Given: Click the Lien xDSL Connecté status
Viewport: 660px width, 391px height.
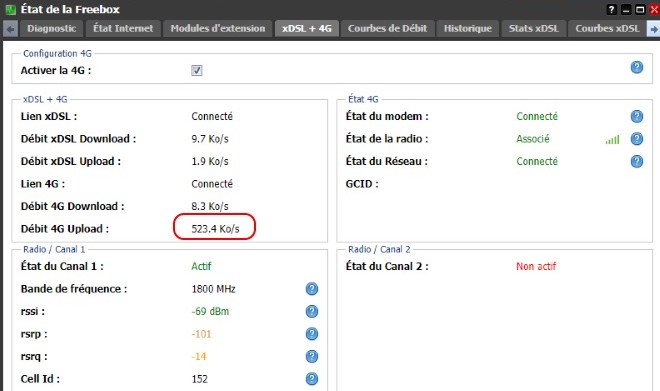Looking at the screenshot, I should 212,116.
